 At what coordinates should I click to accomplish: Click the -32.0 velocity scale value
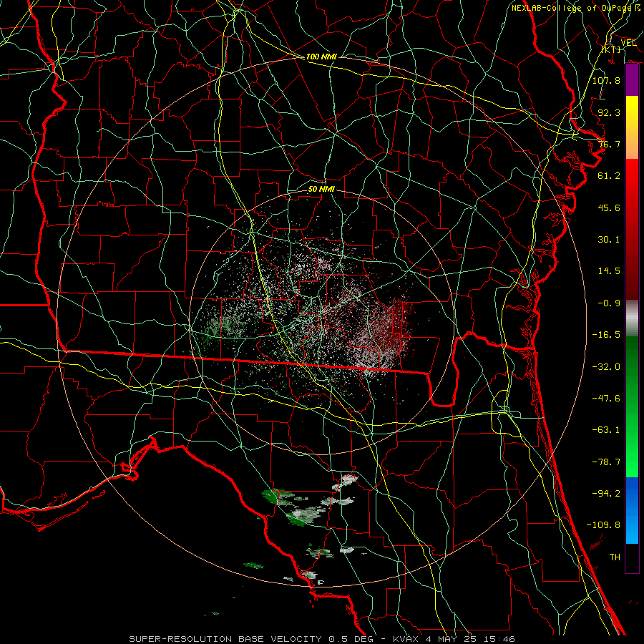tap(606, 366)
